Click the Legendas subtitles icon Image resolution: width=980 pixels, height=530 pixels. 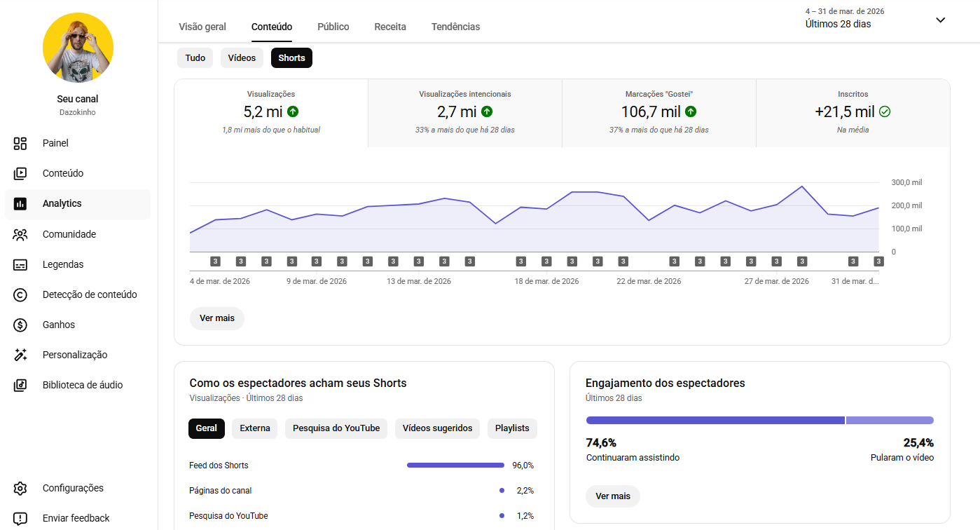20,264
